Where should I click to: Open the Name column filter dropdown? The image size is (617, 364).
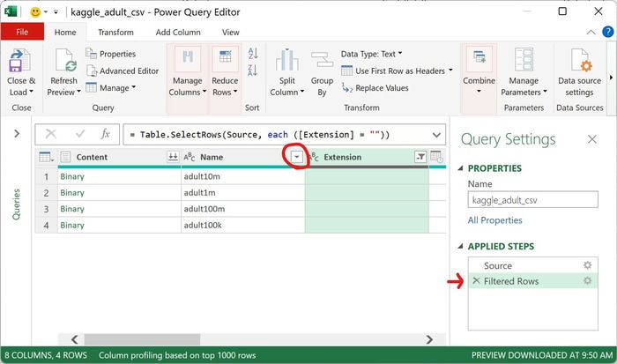(x=297, y=157)
